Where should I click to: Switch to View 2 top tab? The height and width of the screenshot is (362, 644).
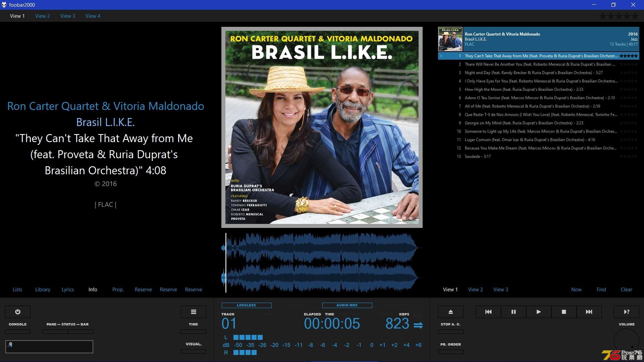coord(43,16)
